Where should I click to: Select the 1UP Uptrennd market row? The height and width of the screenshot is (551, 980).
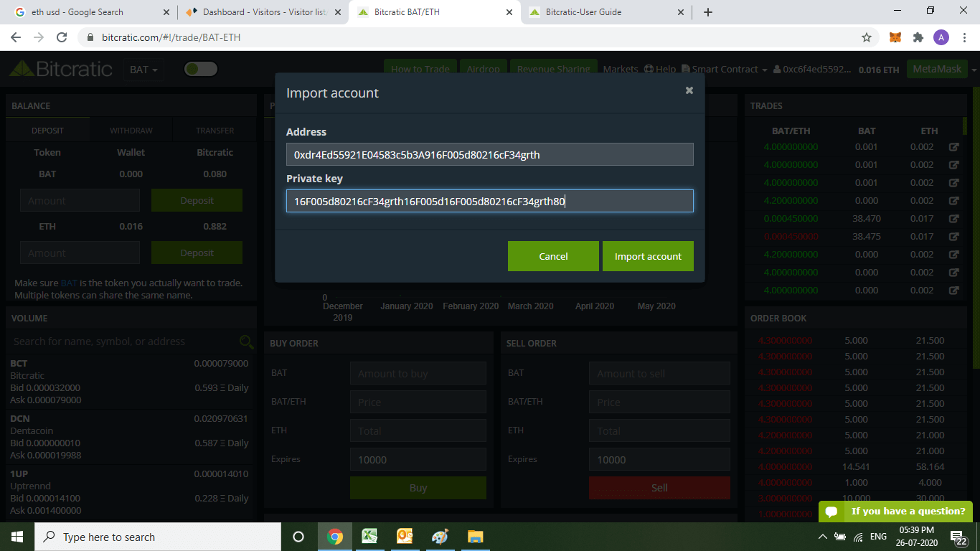click(x=129, y=491)
